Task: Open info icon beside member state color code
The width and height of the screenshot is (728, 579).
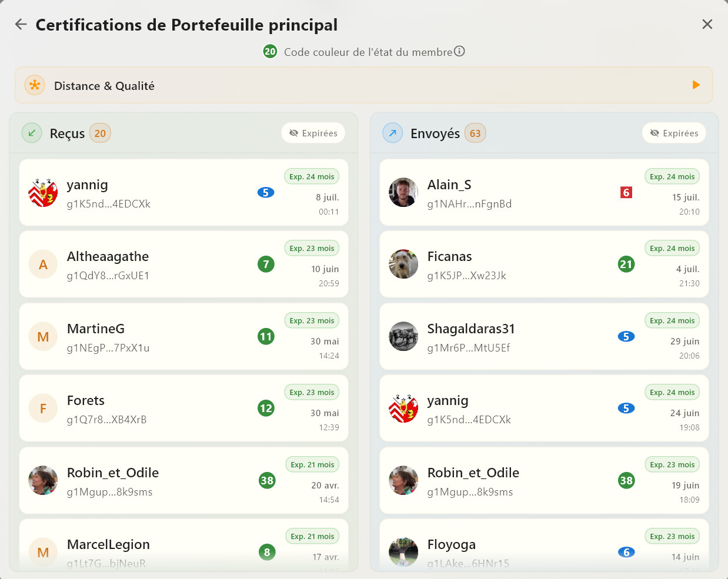Action: pos(459,51)
